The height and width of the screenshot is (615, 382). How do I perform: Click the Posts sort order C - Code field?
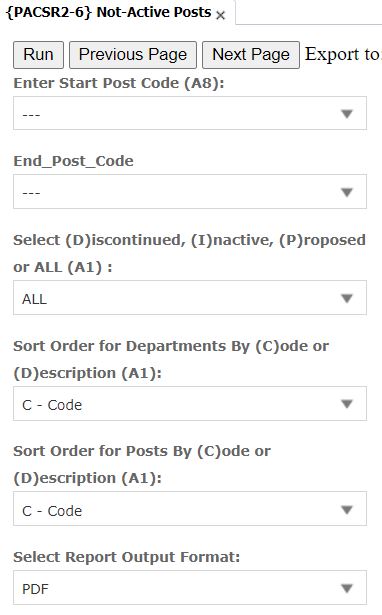[x=190, y=509]
